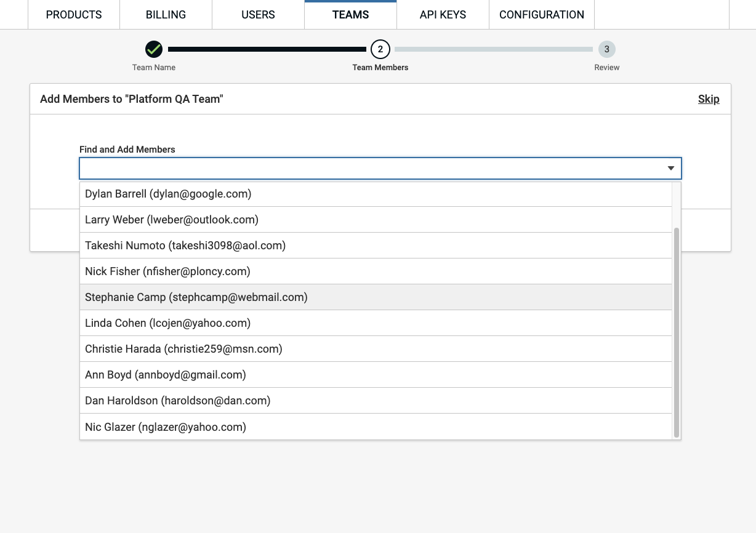
Task: Click the green checkmark Team Name step icon
Action: pos(154,49)
